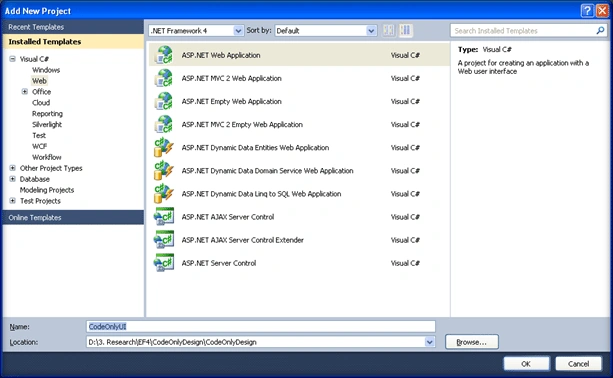Select ASP.NET MVC 2 Web Application text
The width and height of the screenshot is (613, 378).
click(231, 78)
